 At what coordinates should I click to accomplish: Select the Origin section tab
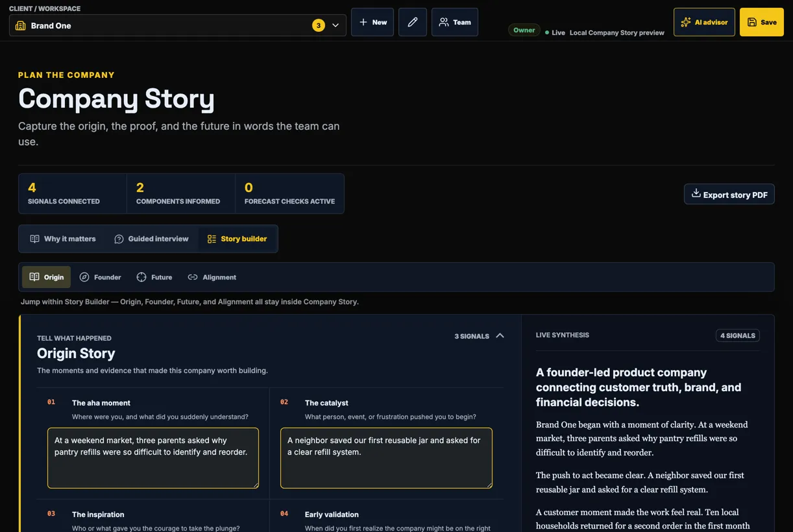[47, 277]
